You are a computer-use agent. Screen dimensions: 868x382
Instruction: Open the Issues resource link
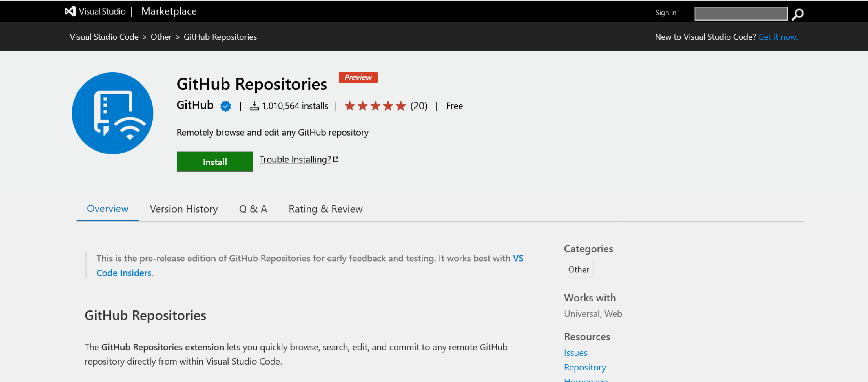pyautogui.click(x=575, y=353)
